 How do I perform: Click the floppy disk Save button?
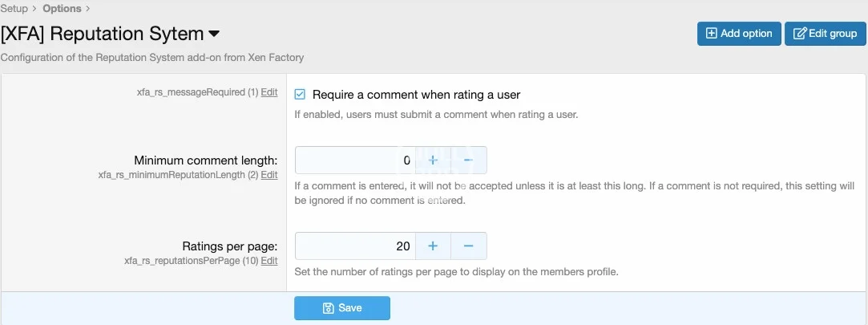342,308
